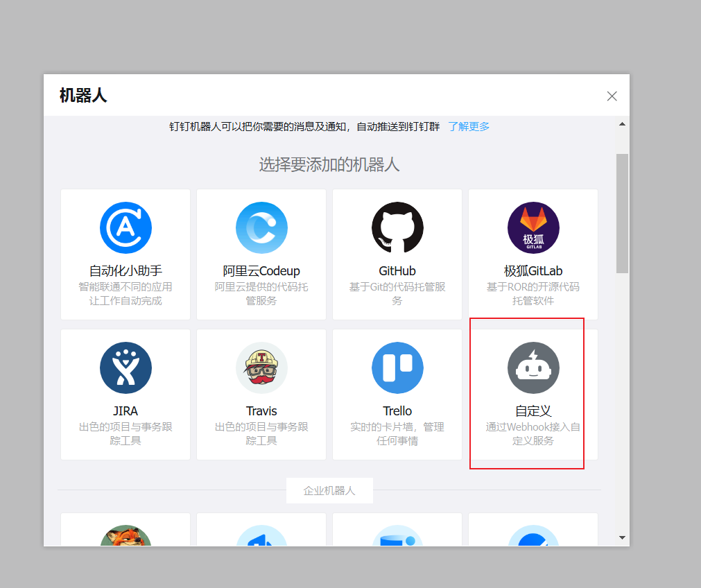The height and width of the screenshot is (588, 701).
Task: Click the GitHub title text
Action: coord(397,271)
